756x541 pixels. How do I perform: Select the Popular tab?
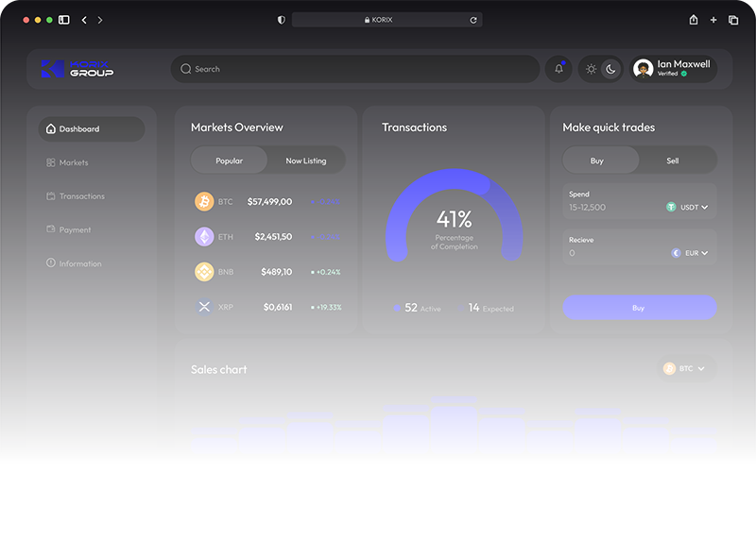coord(229,161)
